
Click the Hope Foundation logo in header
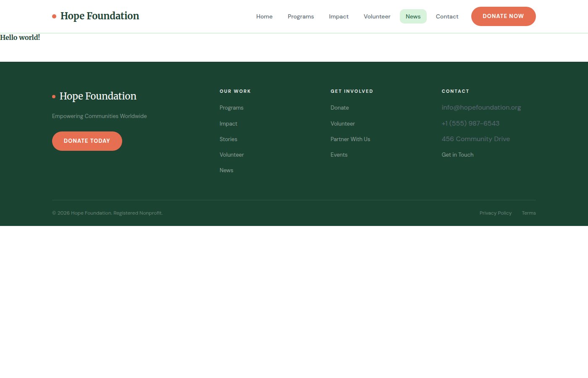[x=96, y=16]
